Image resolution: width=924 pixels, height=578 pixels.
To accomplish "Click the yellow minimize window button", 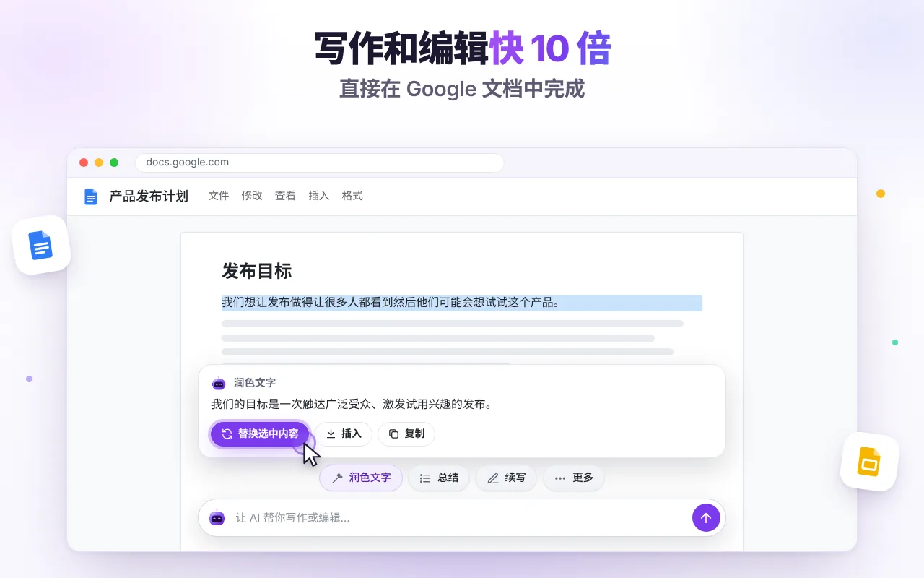I will click(x=99, y=163).
